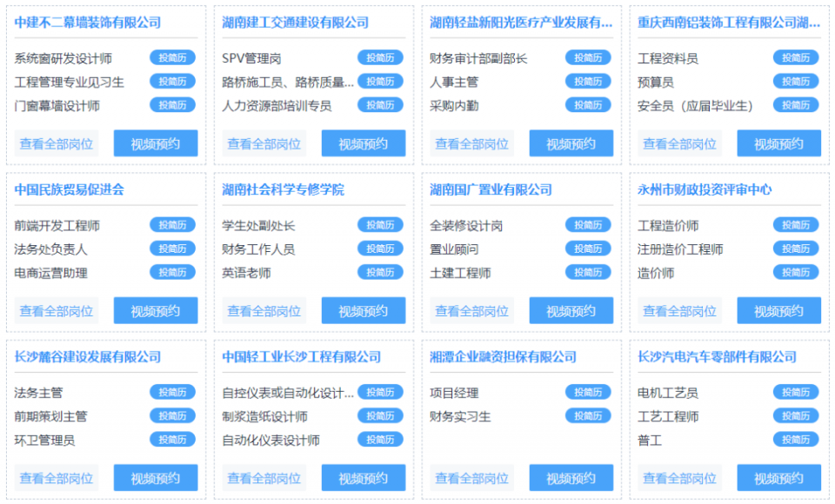Open the 自动化仪表设计师 job title

271,441
